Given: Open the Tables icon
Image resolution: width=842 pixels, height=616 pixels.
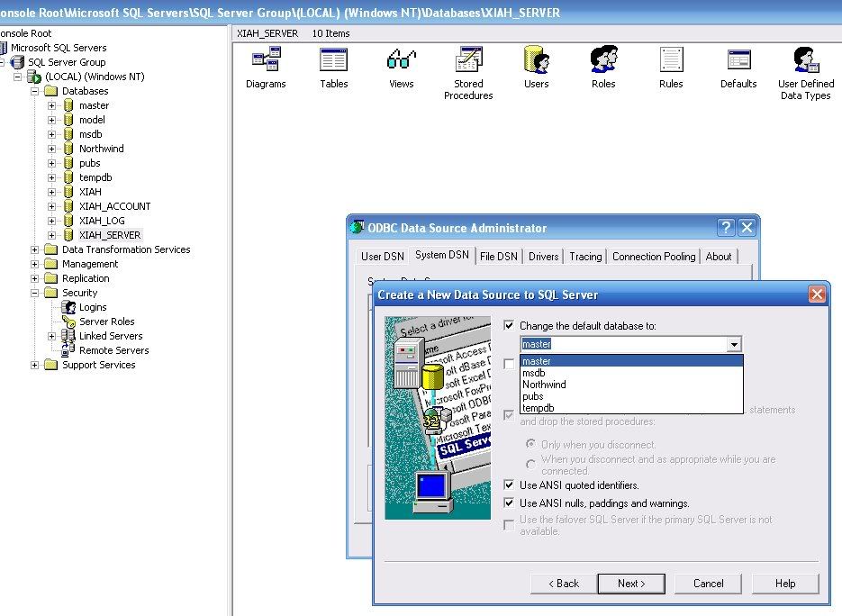Looking at the screenshot, I should point(333,61).
